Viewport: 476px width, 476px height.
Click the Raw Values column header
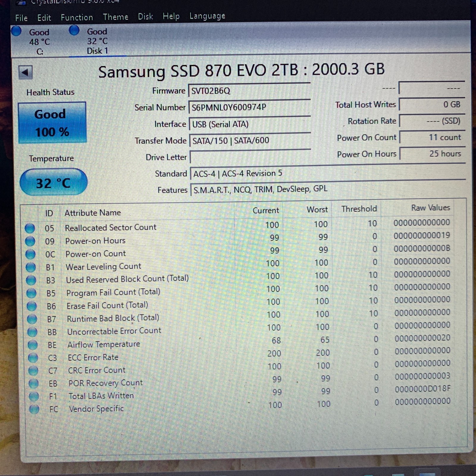pos(430,208)
